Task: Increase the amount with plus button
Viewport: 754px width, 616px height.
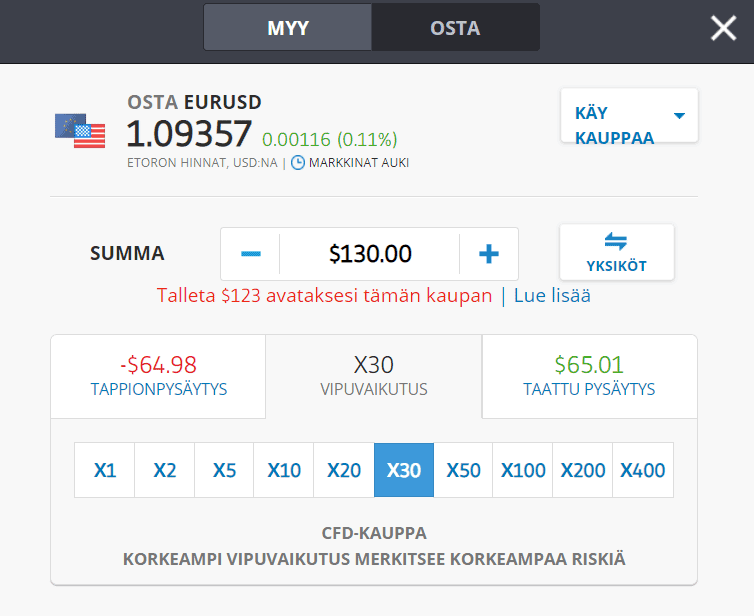Action: [x=489, y=253]
